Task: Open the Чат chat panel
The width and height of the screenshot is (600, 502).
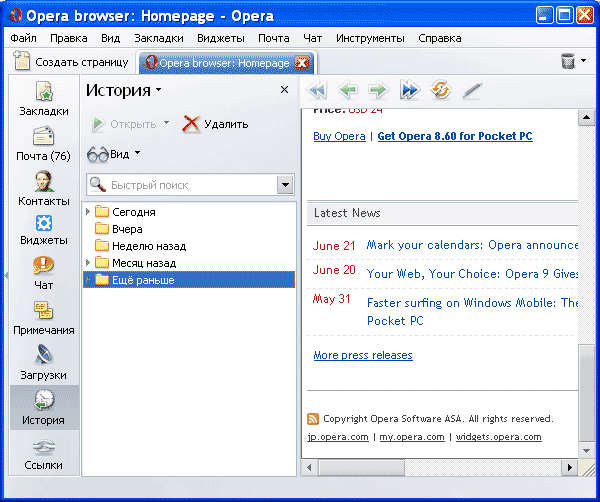Action: (x=43, y=273)
